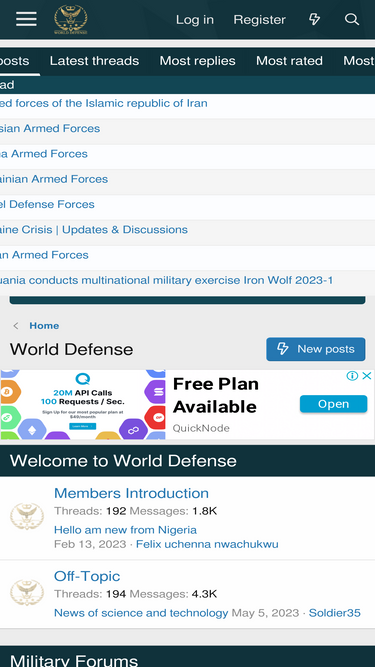Click the New posts button
This screenshot has height=667, width=375.
pyautogui.click(x=316, y=349)
